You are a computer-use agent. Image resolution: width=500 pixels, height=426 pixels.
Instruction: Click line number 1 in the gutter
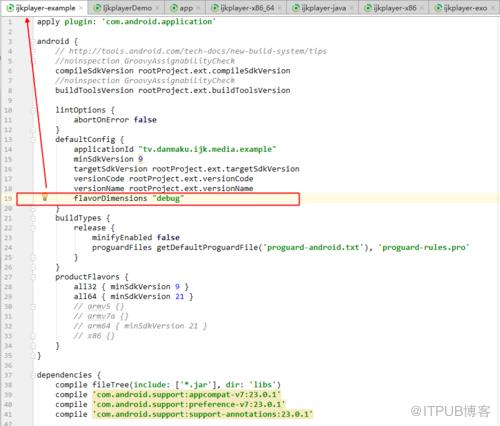tap(10, 22)
